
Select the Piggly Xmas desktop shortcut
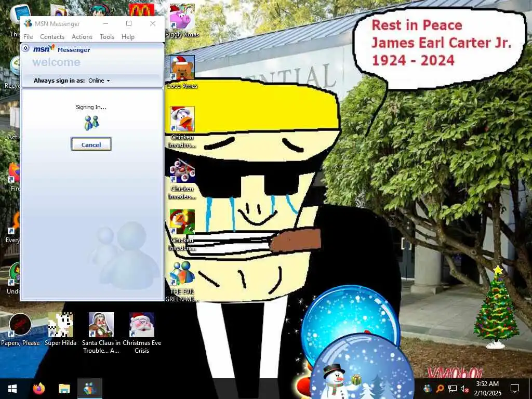click(182, 21)
